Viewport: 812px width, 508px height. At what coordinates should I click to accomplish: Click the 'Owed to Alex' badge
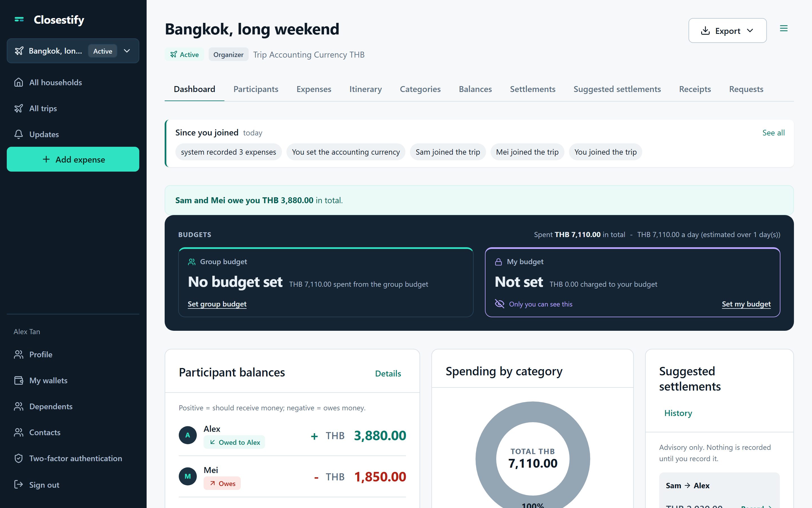pyautogui.click(x=234, y=442)
